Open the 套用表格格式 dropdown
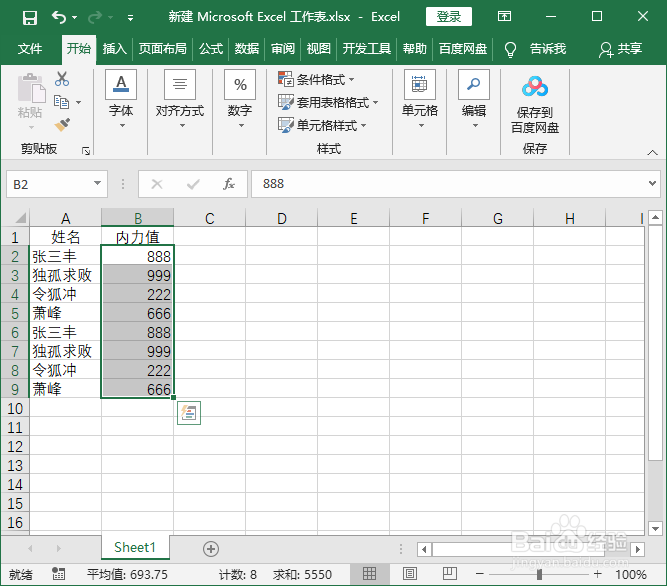The width and height of the screenshot is (667, 586). tap(328, 102)
